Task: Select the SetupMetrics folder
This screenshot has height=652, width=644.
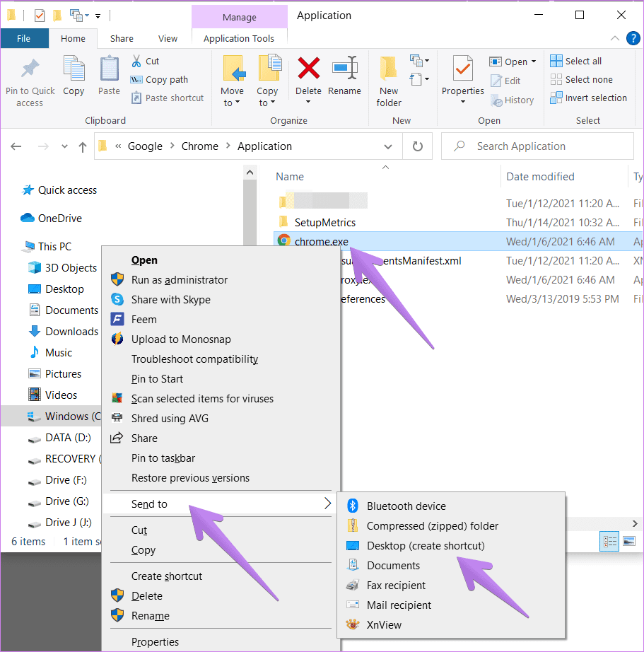Action: tap(325, 223)
